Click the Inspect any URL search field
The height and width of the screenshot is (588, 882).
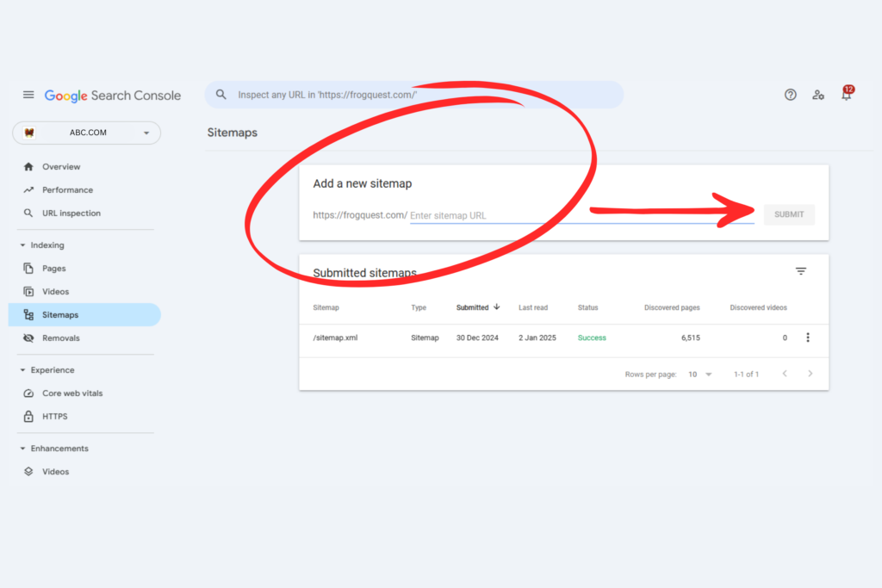(414, 95)
